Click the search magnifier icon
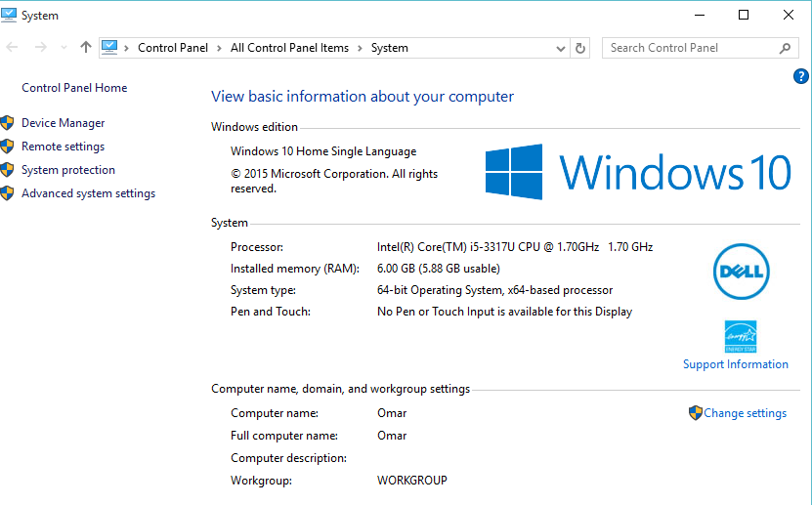This screenshot has width=812, height=505. pyautogui.click(x=785, y=48)
